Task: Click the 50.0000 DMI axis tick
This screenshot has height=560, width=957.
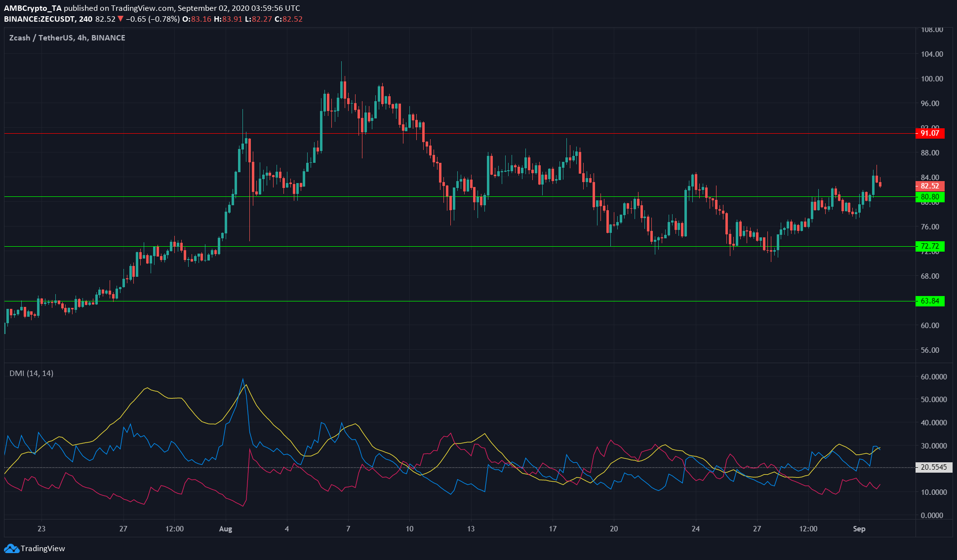Action: (934, 400)
